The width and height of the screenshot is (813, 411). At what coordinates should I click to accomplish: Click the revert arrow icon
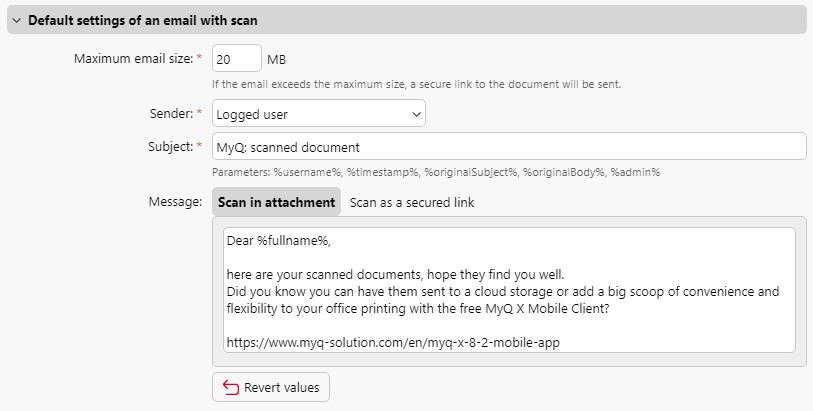pyautogui.click(x=231, y=387)
